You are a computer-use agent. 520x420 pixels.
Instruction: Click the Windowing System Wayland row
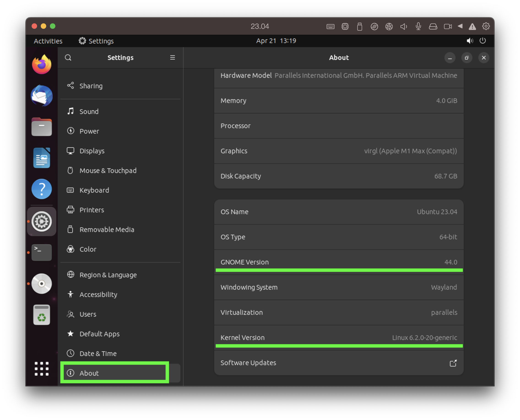coord(339,287)
